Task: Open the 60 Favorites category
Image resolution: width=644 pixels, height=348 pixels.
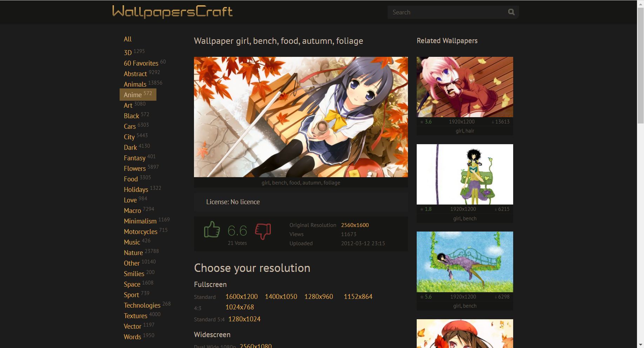Action: (x=141, y=63)
